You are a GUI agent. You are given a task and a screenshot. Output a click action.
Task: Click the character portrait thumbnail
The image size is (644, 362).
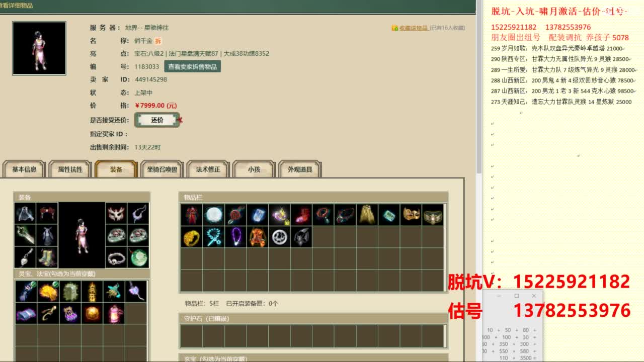click(x=39, y=48)
